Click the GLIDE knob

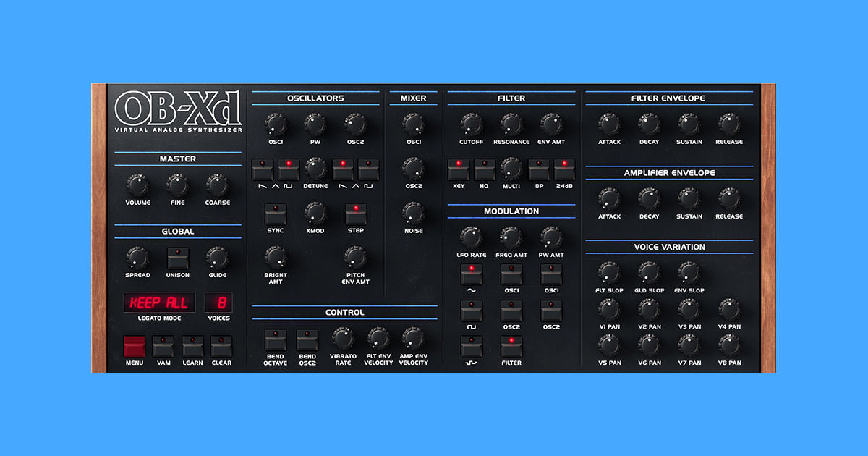pyautogui.click(x=218, y=257)
